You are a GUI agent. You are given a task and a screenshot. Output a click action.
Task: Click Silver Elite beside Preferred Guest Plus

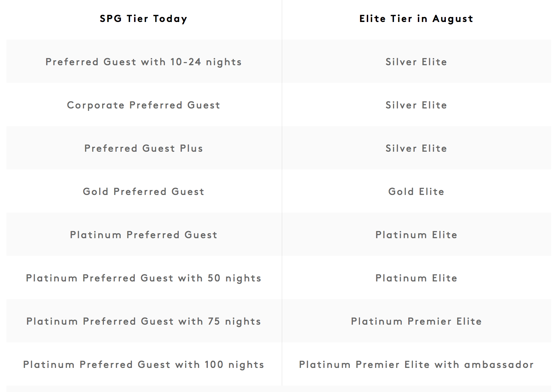point(416,148)
